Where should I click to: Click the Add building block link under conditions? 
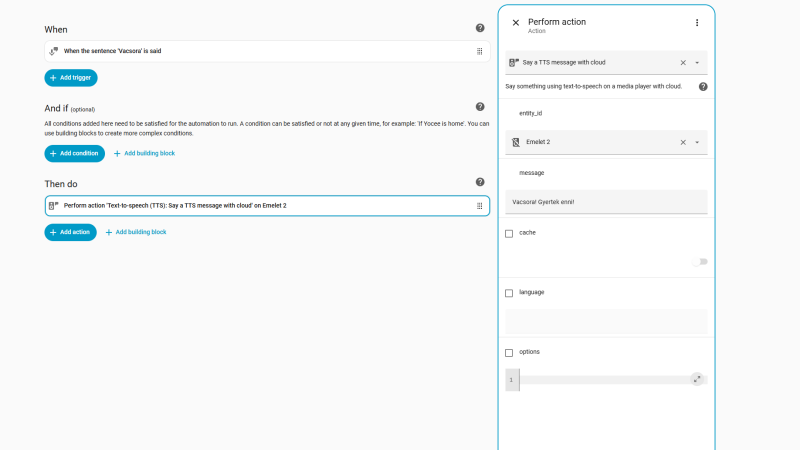pos(144,153)
